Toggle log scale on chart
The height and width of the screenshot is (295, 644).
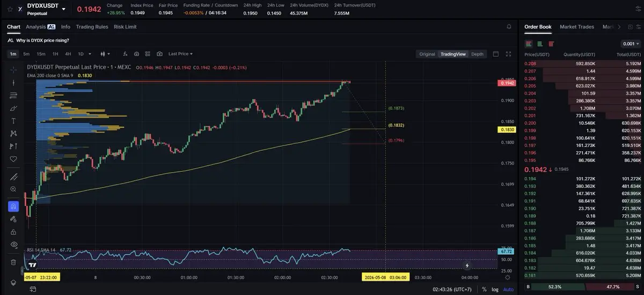[494, 289]
